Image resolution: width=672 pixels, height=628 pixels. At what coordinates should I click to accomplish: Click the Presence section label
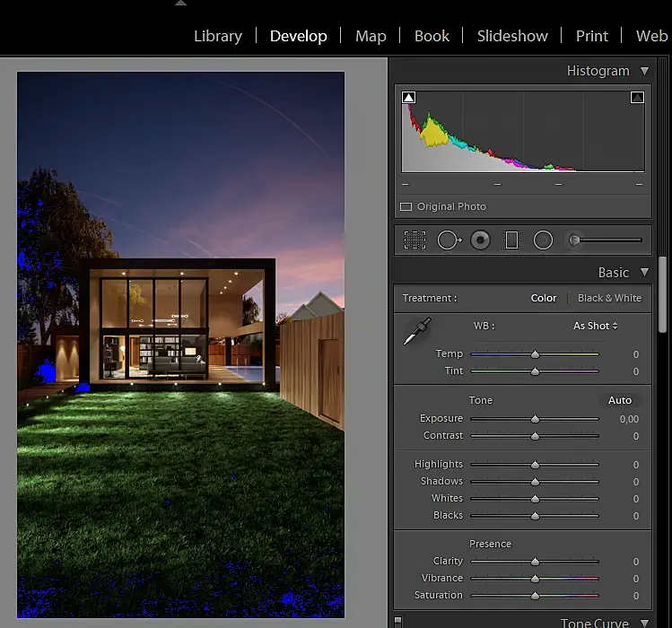490,544
